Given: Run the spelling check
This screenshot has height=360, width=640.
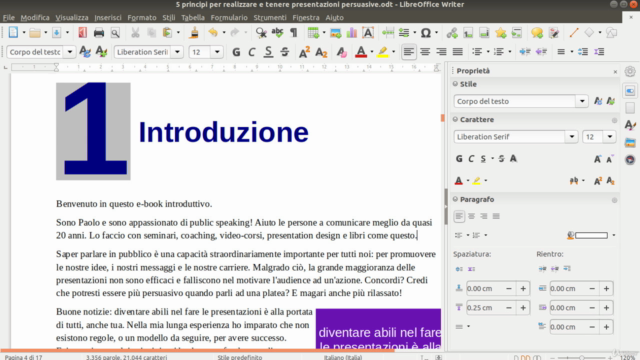Looking at the screenshot, I should [x=278, y=33].
